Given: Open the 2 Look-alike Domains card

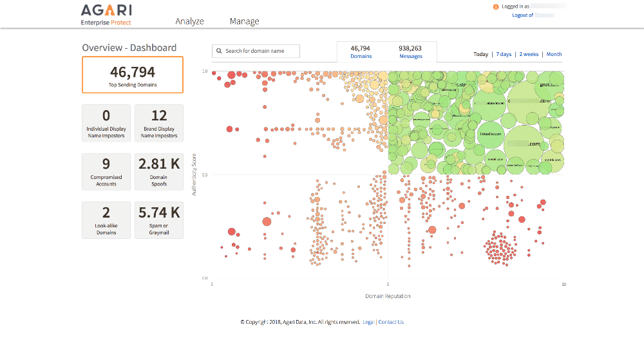Looking at the screenshot, I should click(106, 220).
